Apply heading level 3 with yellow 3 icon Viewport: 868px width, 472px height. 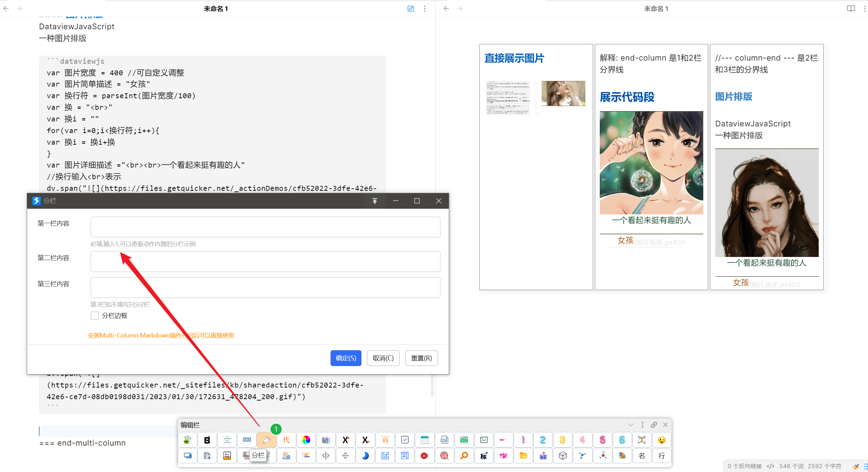click(x=563, y=440)
